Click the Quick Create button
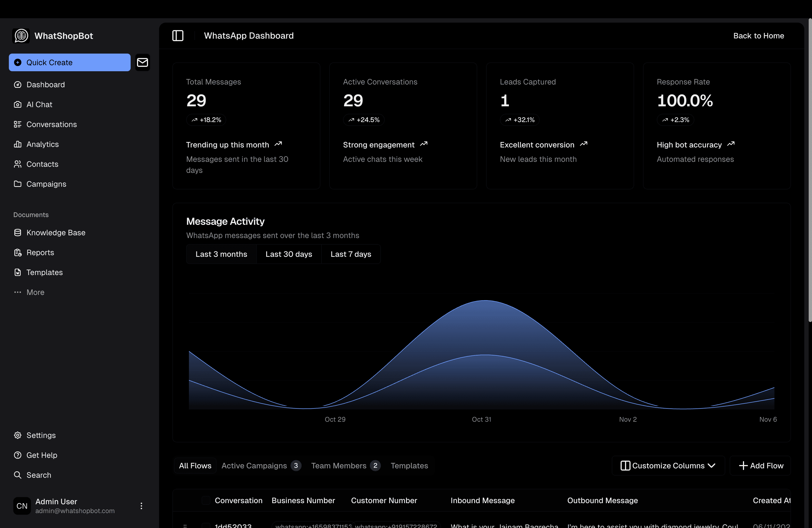812x528 pixels. [x=70, y=62]
